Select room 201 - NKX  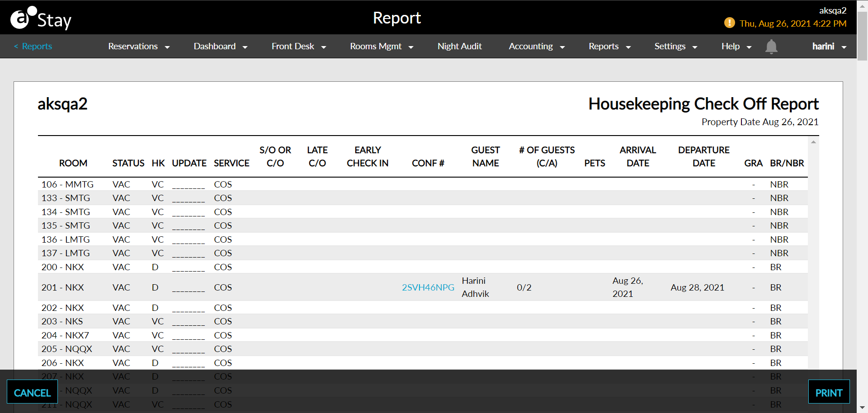click(423, 287)
